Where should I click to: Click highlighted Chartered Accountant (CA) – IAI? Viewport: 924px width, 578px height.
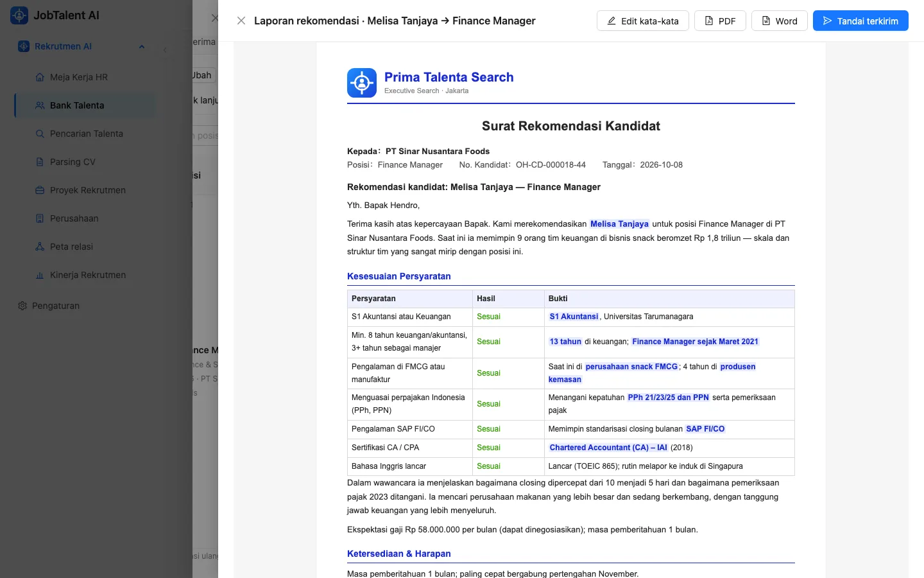(x=608, y=448)
